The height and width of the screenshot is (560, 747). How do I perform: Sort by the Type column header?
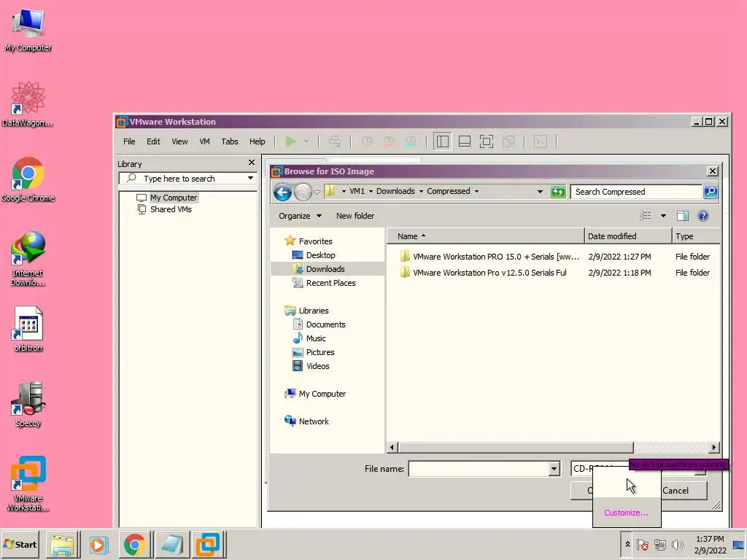pos(696,236)
